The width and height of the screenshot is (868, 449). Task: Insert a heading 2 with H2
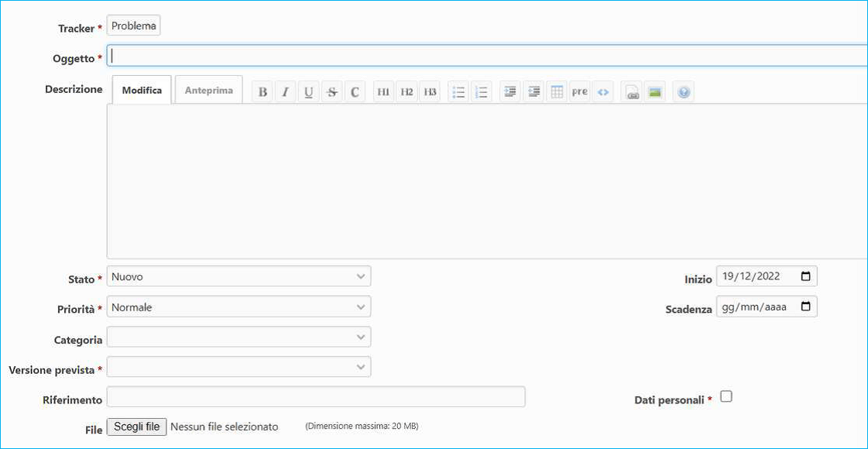407,92
